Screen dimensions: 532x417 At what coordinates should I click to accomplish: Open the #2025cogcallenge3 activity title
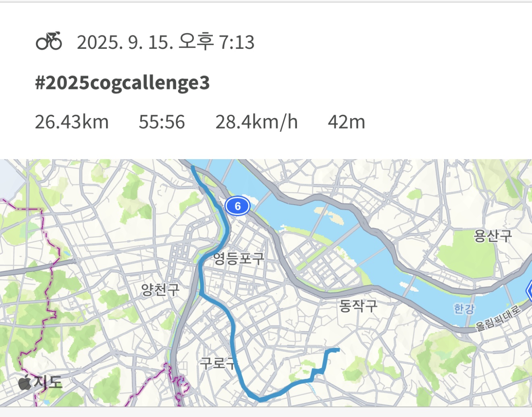[122, 83]
